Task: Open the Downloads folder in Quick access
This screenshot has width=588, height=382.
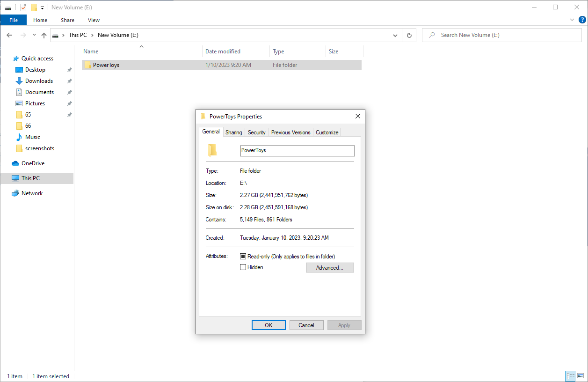Action: pyautogui.click(x=39, y=81)
